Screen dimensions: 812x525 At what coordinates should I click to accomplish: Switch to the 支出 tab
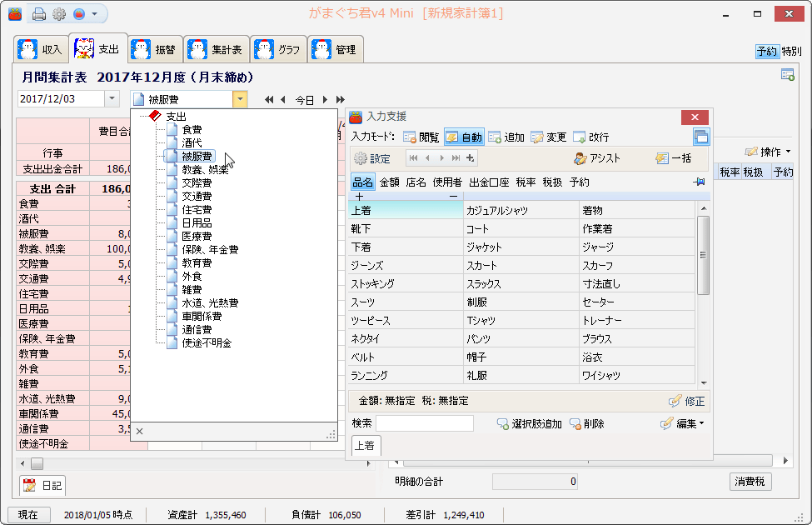pos(98,48)
